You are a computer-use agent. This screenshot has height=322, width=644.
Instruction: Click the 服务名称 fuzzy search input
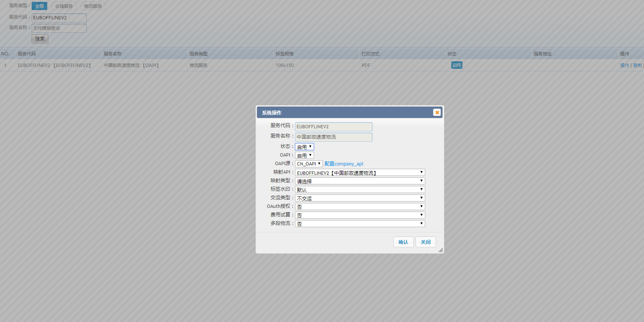click(x=59, y=28)
